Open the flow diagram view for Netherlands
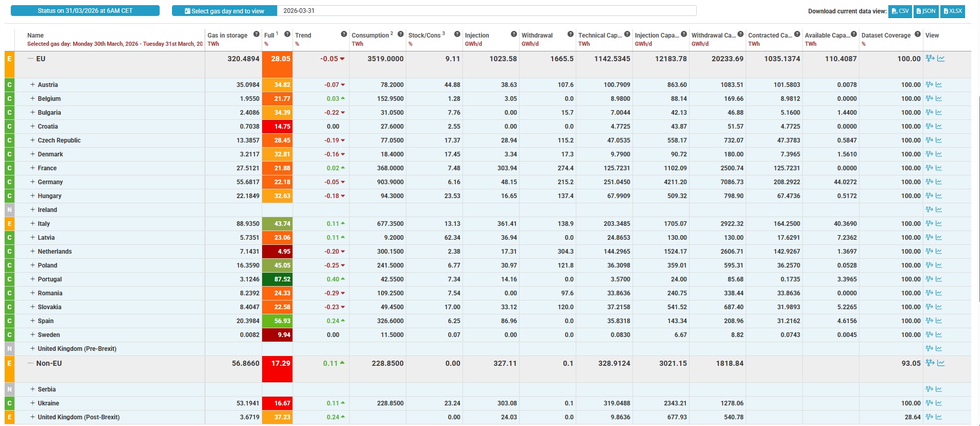 coord(929,252)
